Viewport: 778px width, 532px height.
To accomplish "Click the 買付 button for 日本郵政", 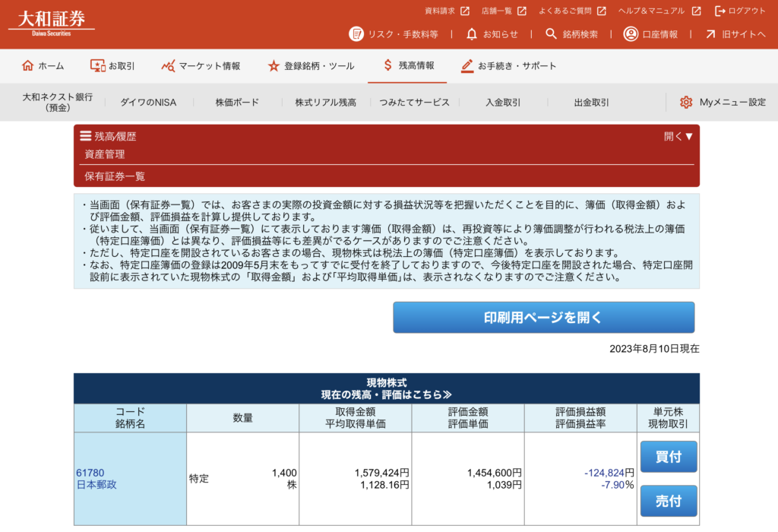I will pyautogui.click(x=669, y=457).
